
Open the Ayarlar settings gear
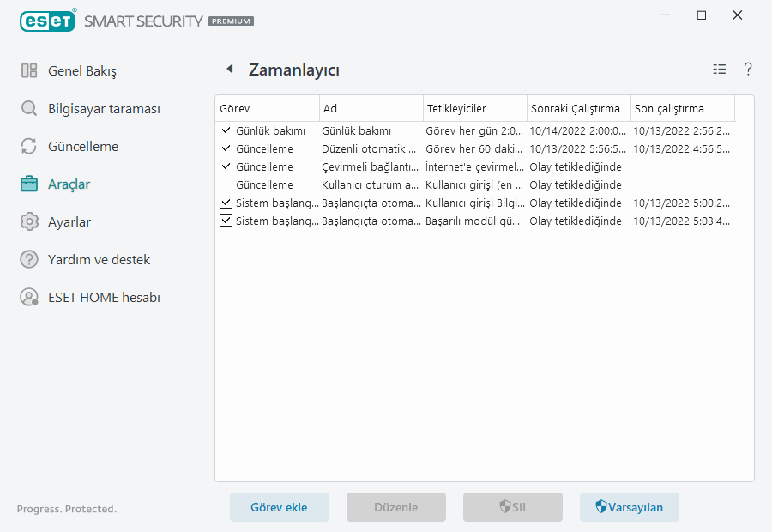[29, 221]
